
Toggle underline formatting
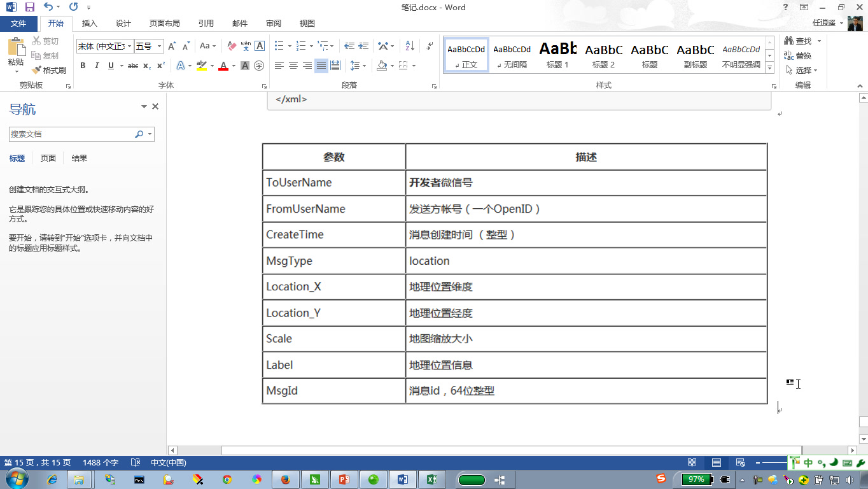point(111,66)
